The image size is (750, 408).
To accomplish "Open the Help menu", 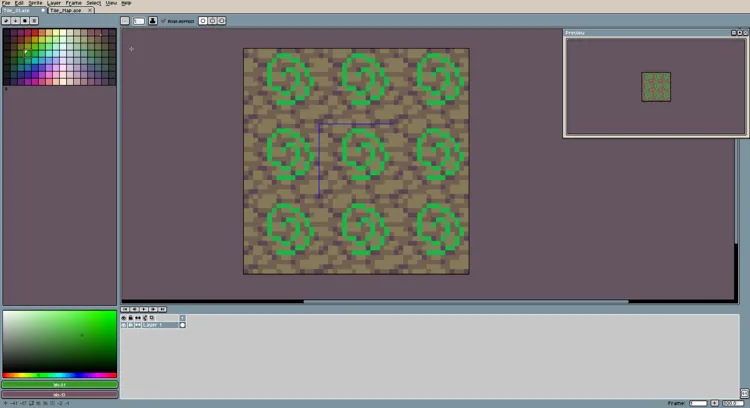I will [126, 3].
